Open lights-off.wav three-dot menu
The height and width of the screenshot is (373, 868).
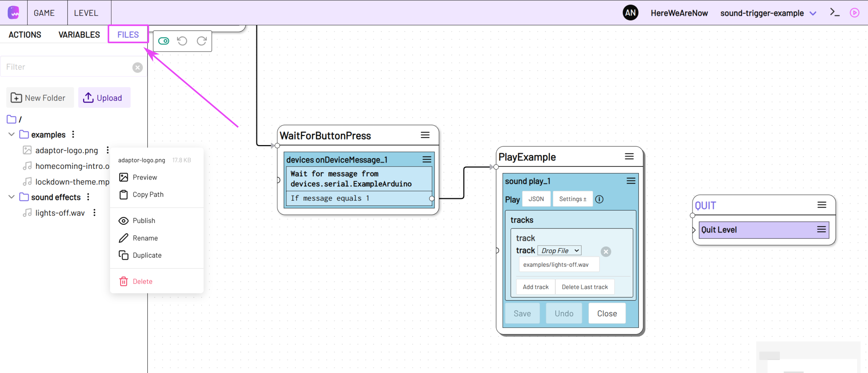pyautogui.click(x=94, y=213)
